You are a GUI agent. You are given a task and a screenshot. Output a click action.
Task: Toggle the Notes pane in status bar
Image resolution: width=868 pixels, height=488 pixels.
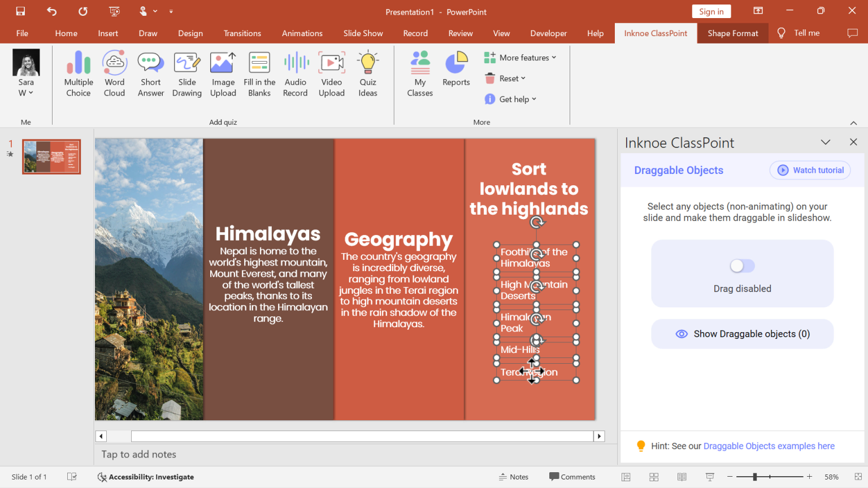(x=513, y=476)
